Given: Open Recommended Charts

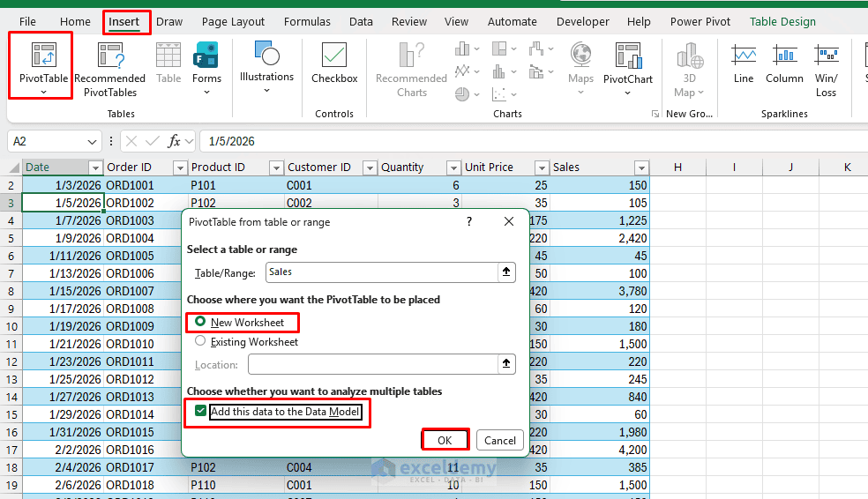Looking at the screenshot, I should point(411,70).
